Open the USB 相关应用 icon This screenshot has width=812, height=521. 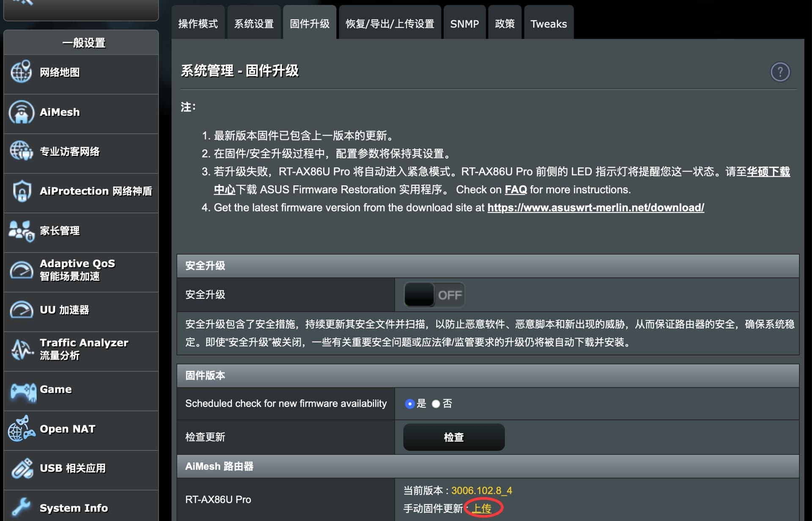click(x=22, y=468)
